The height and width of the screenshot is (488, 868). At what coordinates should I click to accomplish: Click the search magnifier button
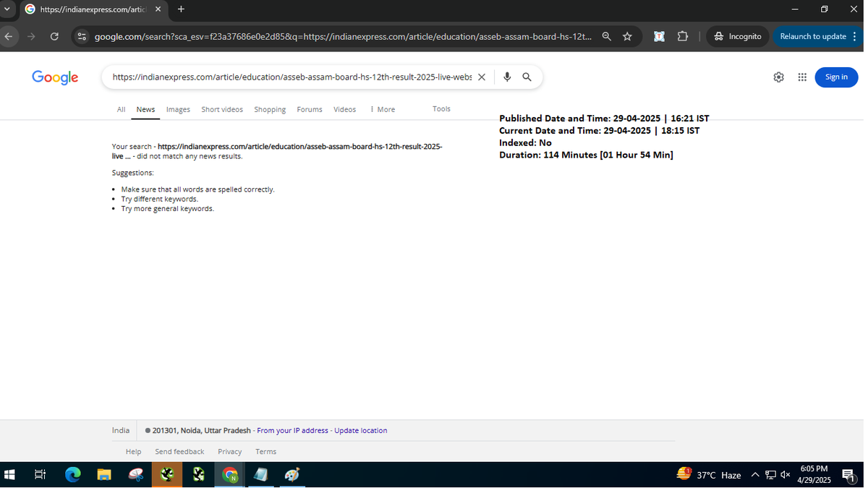click(527, 77)
